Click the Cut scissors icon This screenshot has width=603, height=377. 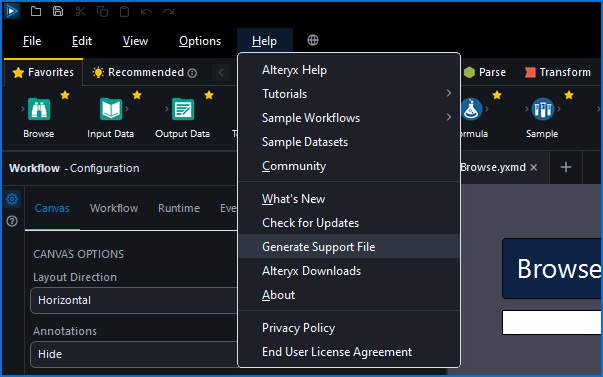80,12
